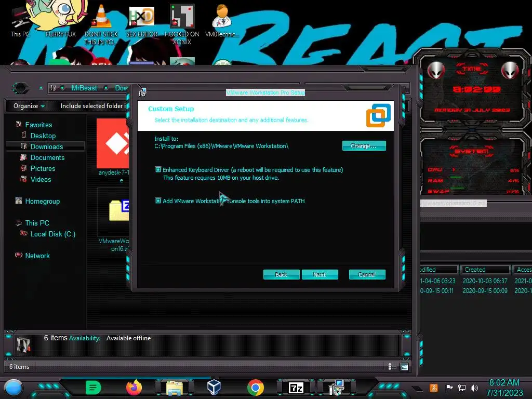The image size is (532, 399).
Task: Open the This PC desktop icon
Action: [20, 21]
